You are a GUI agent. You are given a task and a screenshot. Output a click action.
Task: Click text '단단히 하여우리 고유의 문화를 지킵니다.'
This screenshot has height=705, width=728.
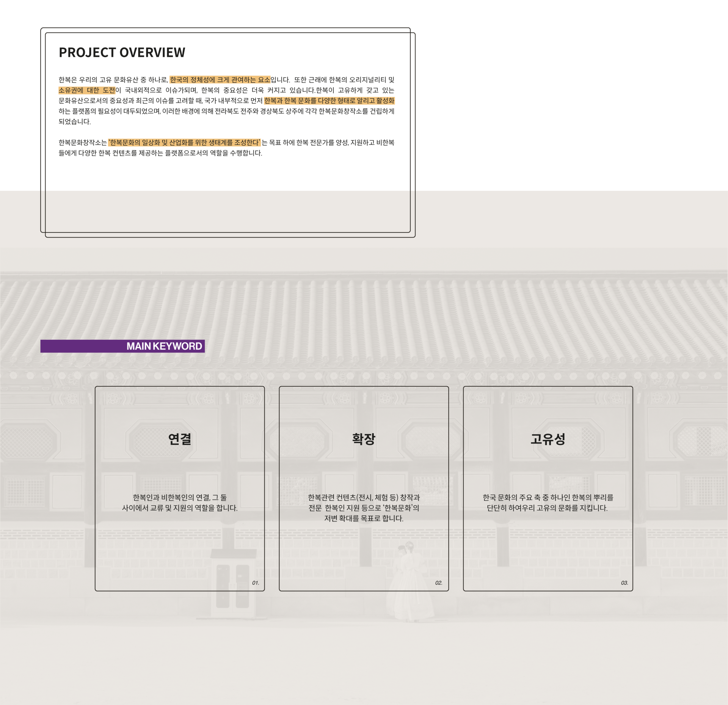(547, 508)
